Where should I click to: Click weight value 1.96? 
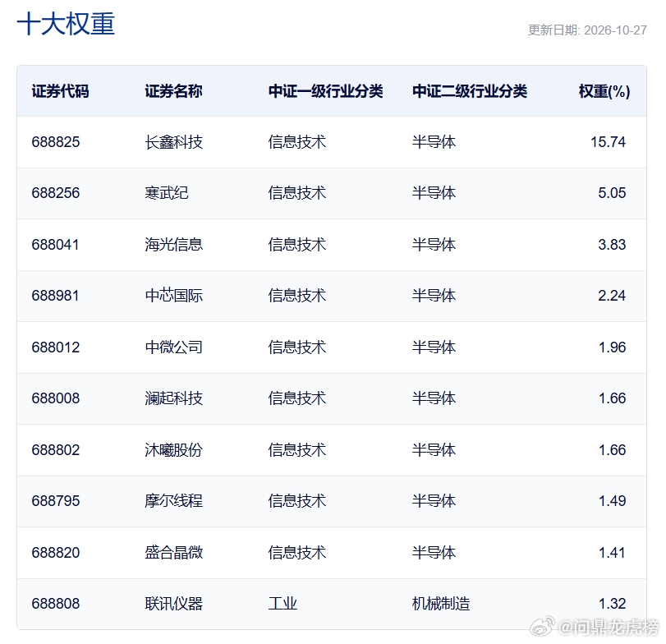[612, 347]
